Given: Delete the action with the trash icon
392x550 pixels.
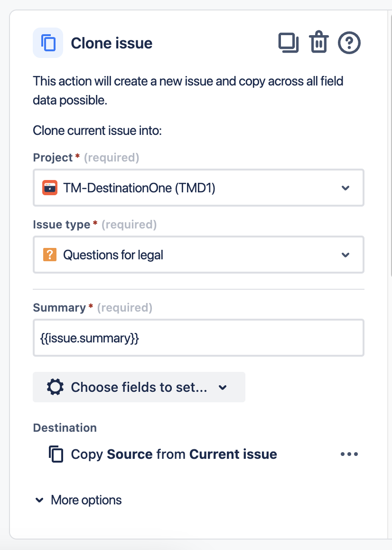Looking at the screenshot, I should (319, 43).
